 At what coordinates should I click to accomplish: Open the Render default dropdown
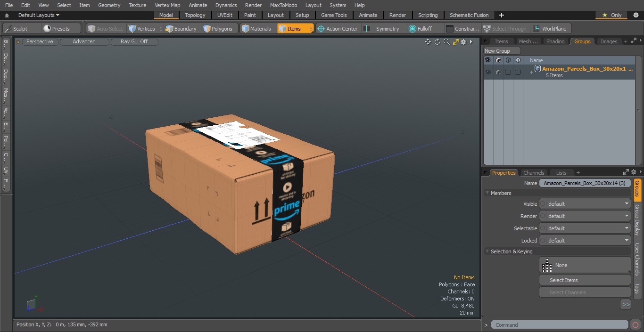click(588, 216)
